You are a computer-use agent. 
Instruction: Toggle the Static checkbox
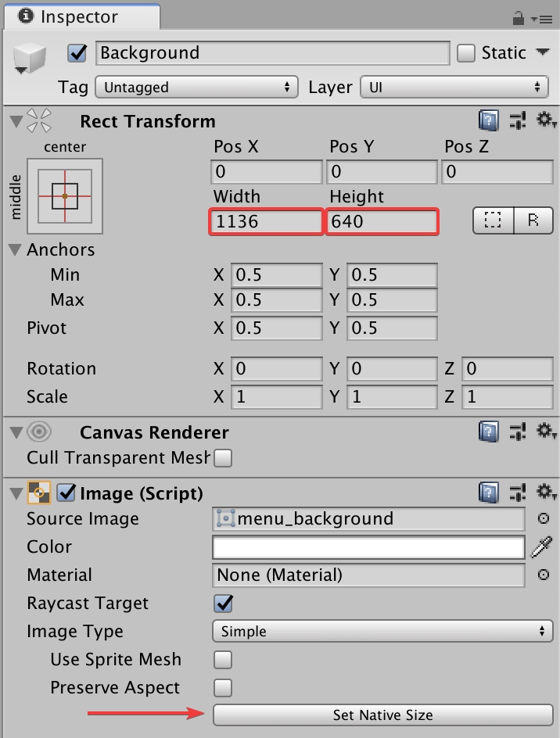tap(466, 53)
